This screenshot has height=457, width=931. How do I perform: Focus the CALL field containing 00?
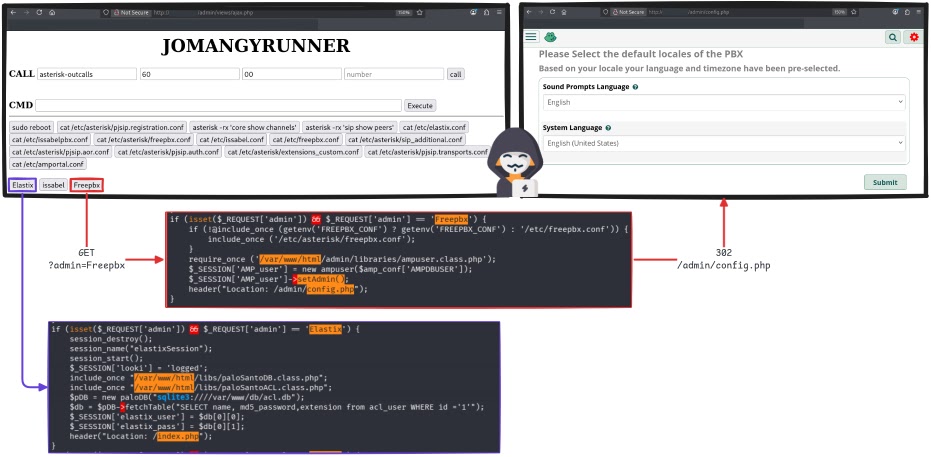pyautogui.click(x=292, y=74)
